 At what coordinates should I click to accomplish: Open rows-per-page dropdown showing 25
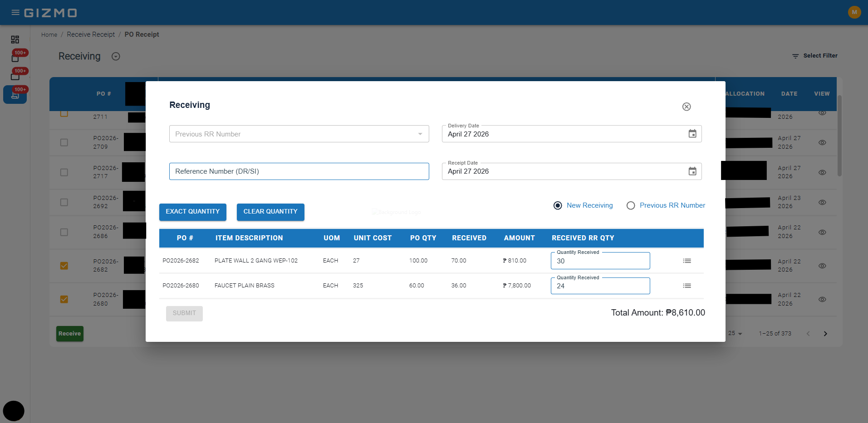735,333
